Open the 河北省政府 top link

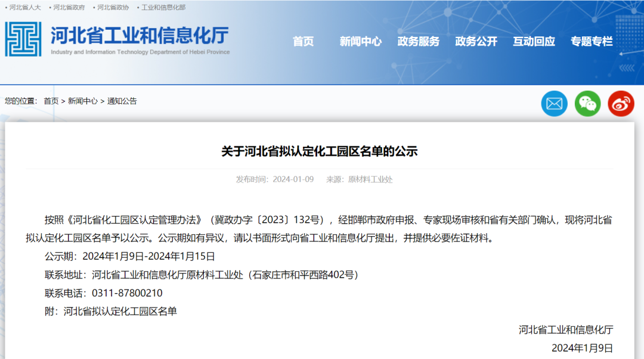[69, 8]
